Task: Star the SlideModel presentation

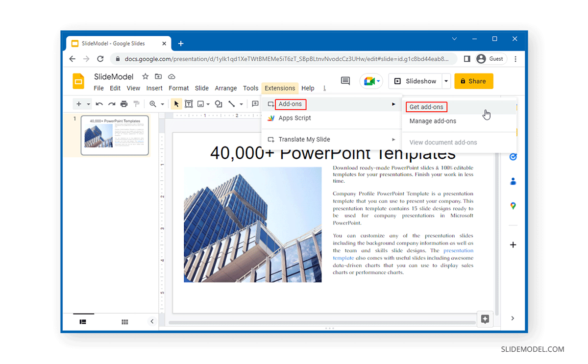Action: pyautogui.click(x=145, y=76)
